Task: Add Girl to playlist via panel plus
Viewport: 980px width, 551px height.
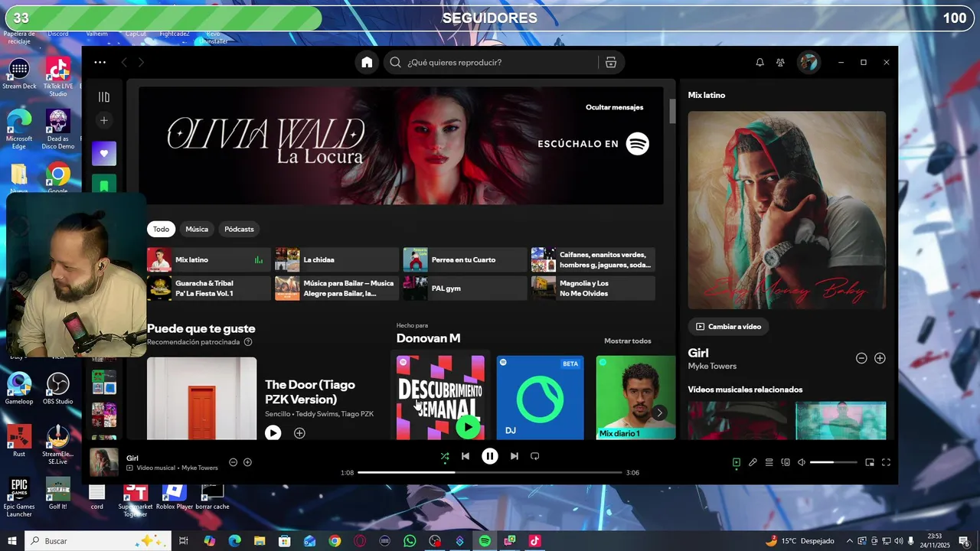Action: tap(880, 358)
